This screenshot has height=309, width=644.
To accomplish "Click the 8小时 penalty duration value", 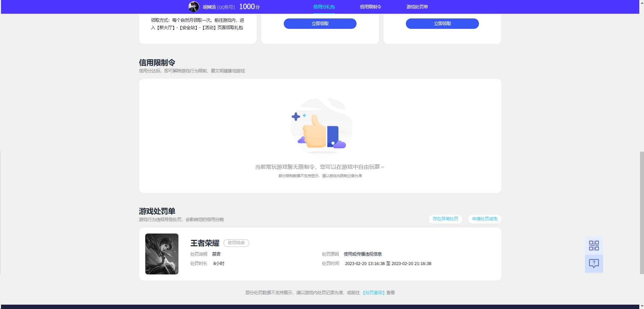I will [219, 264].
